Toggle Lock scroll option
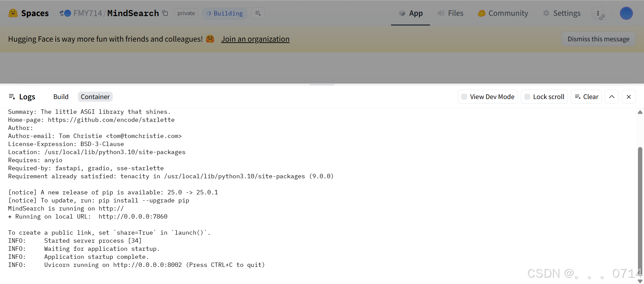The image size is (644, 284). pyautogui.click(x=544, y=97)
